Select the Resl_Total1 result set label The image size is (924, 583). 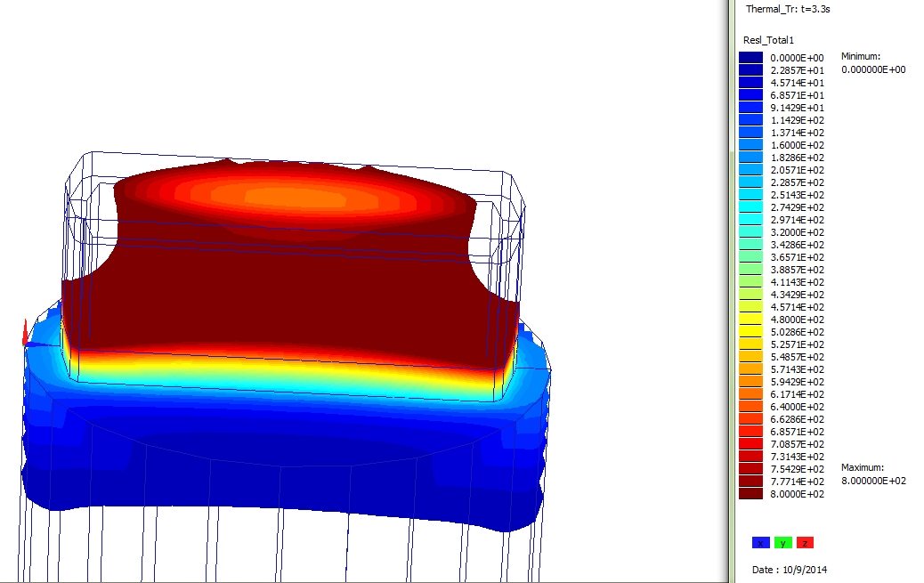click(x=768, y=39)
